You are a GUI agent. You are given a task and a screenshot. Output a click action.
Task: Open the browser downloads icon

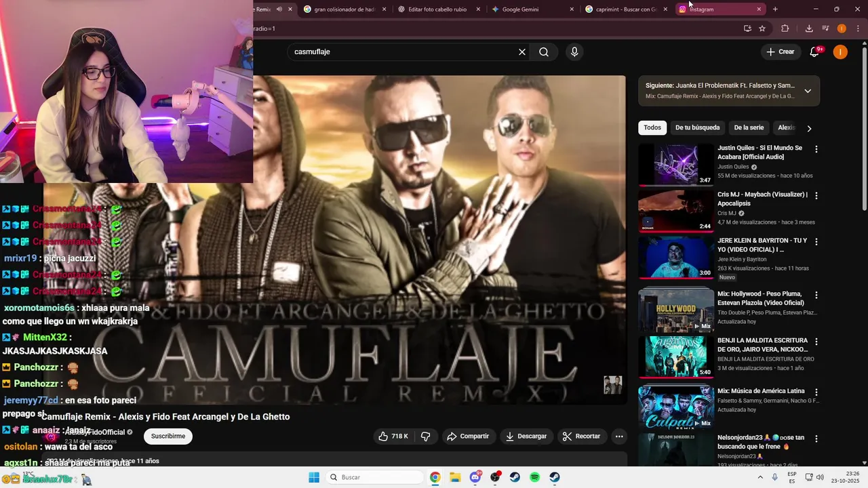point(809,28)
